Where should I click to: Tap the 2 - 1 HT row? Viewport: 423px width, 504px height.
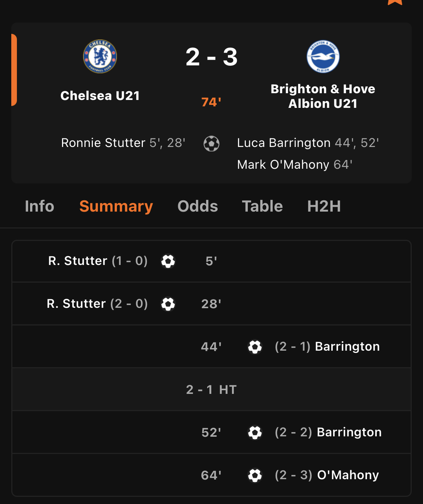(x=211, y=389)
